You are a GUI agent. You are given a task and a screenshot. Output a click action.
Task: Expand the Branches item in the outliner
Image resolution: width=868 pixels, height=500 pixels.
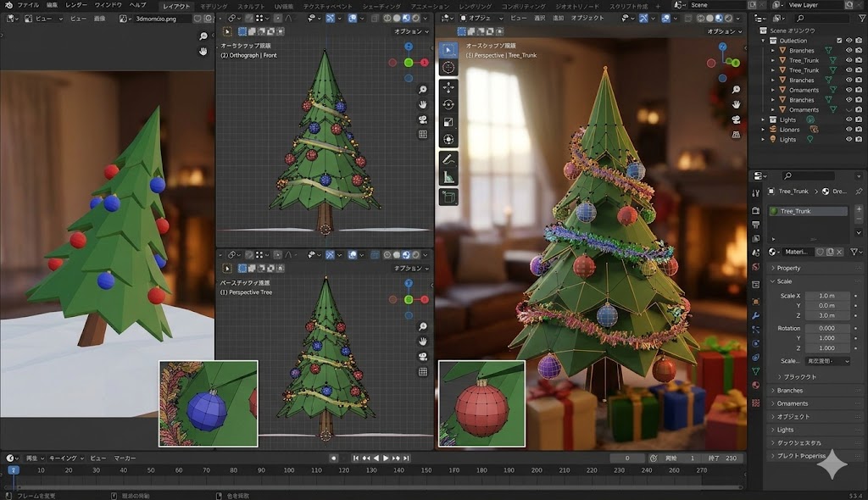(774, 51)
